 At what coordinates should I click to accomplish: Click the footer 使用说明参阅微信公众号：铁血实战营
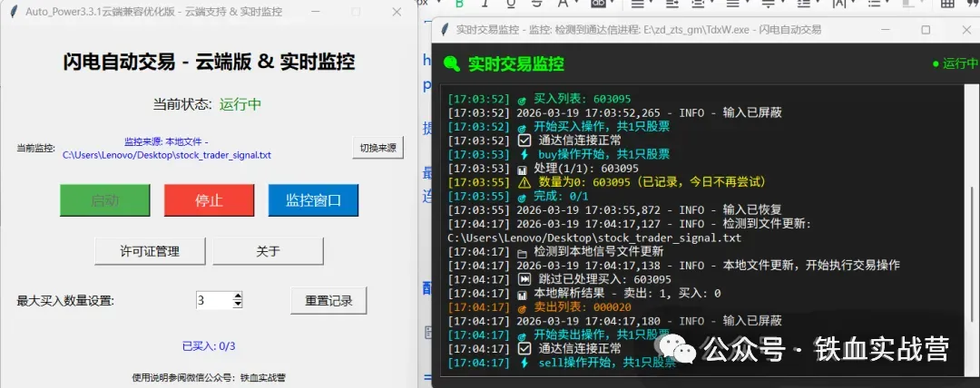point(209,377)
